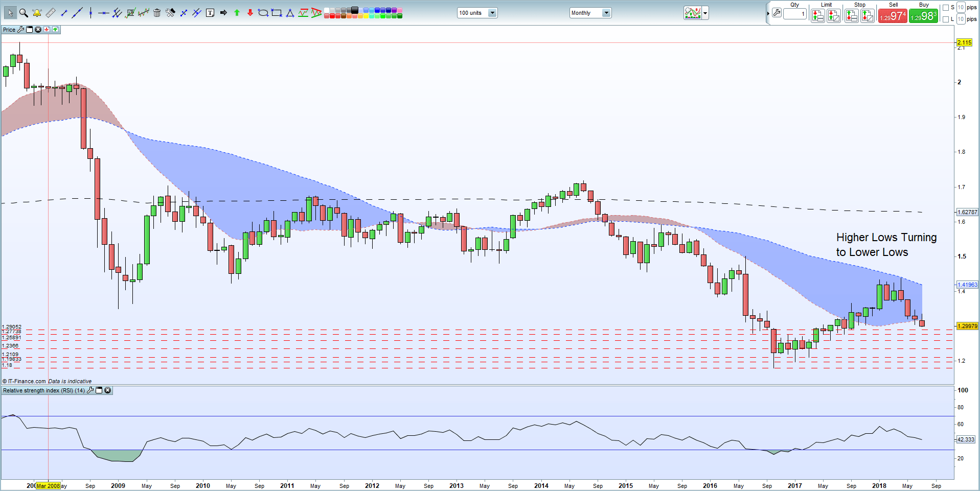Click first Limit order icon
The width and height of the screenshot is (980, 491).
[x=818, y=16]
